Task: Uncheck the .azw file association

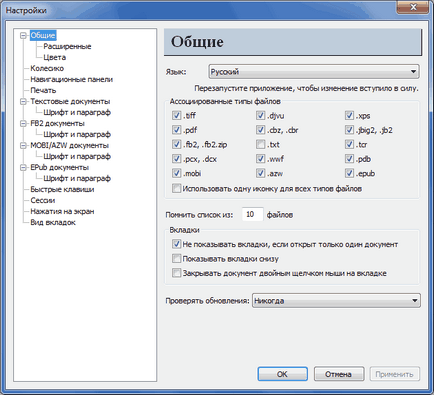Action: (260, 173)
